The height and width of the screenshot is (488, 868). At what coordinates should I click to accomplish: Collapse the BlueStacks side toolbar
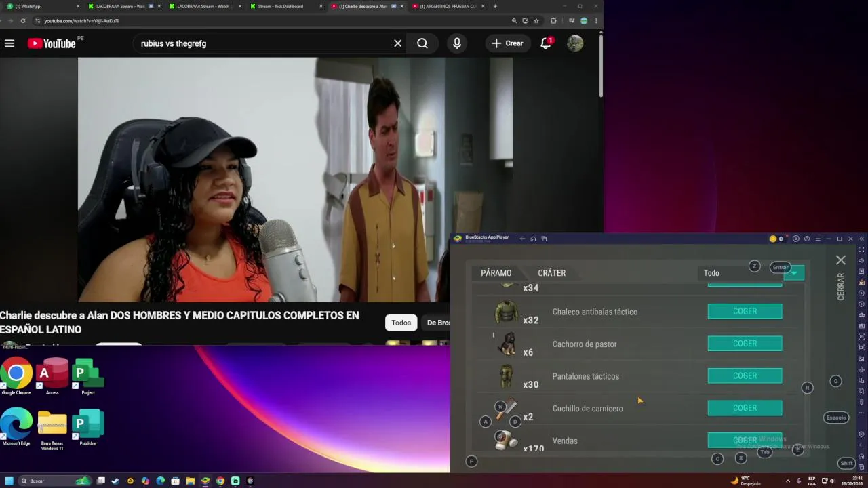click(x=862, y=239)
